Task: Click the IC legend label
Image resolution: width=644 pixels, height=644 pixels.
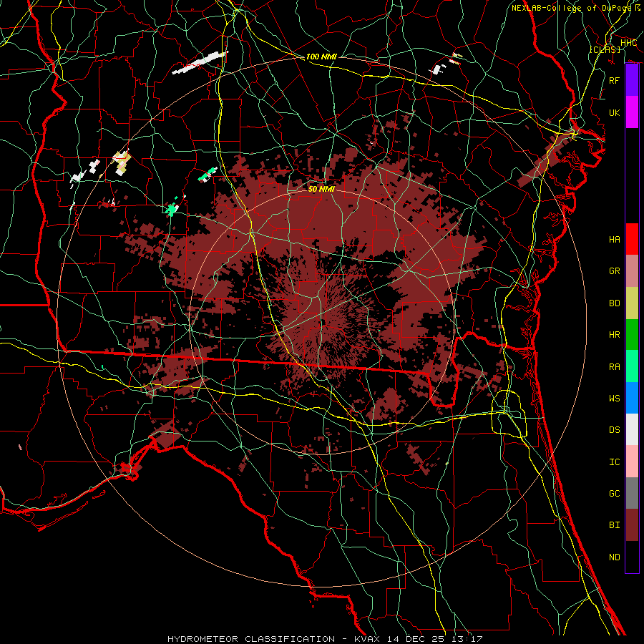Action: click(x=614, y=462)
